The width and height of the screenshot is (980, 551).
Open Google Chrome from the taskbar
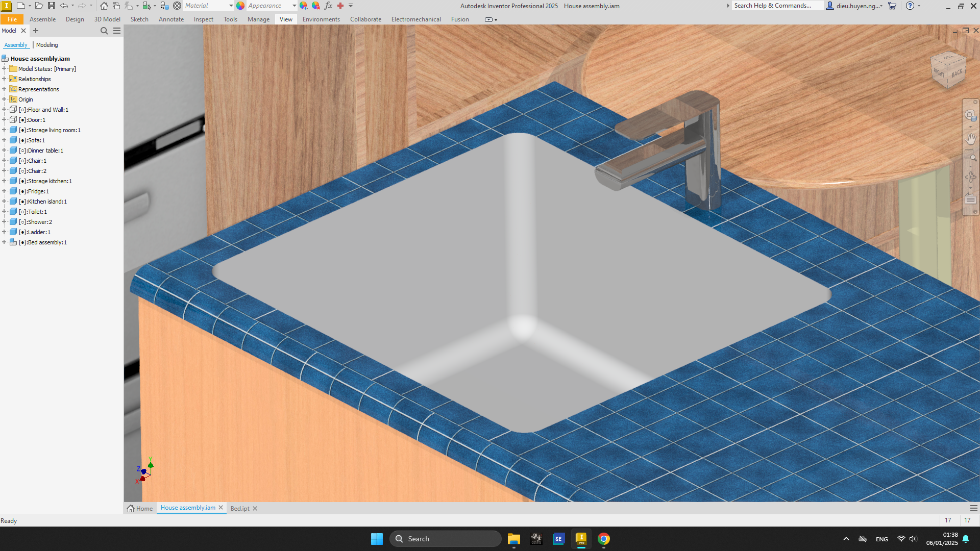tap(604, 539)
